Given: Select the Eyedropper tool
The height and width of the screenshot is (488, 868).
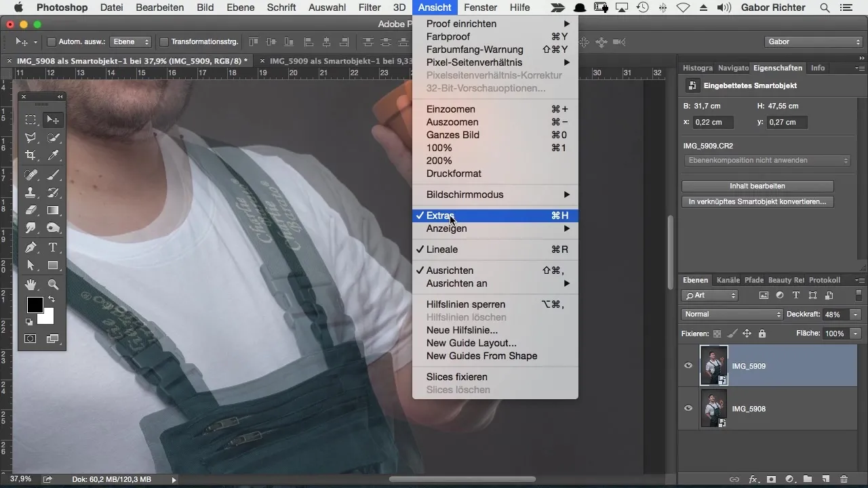Looking at the screenshot, I should tap(53, 155).
